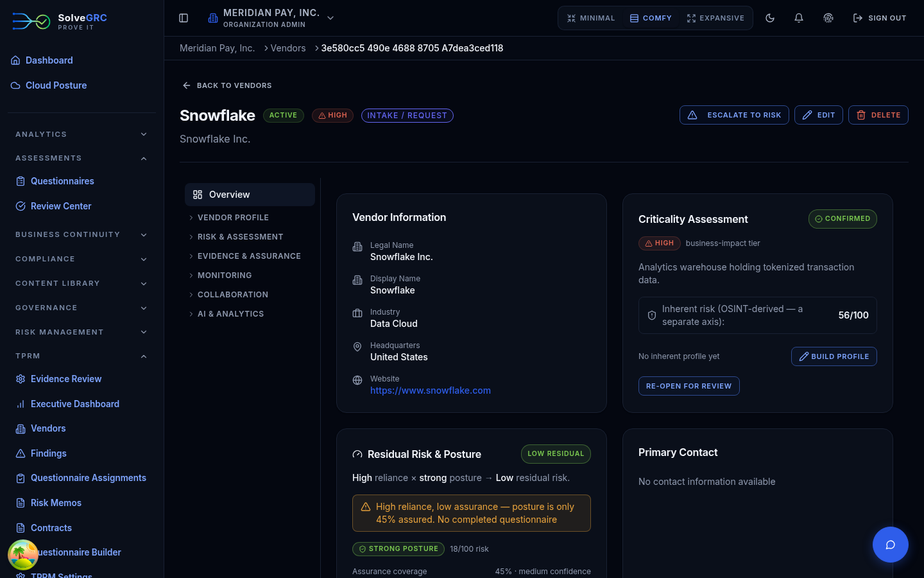
Task: Switch to dark mode moon icon
Action: coord(770,18)
